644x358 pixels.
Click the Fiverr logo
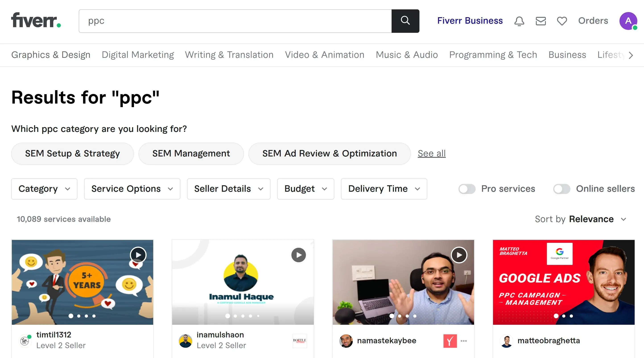(x=36, y=20)
